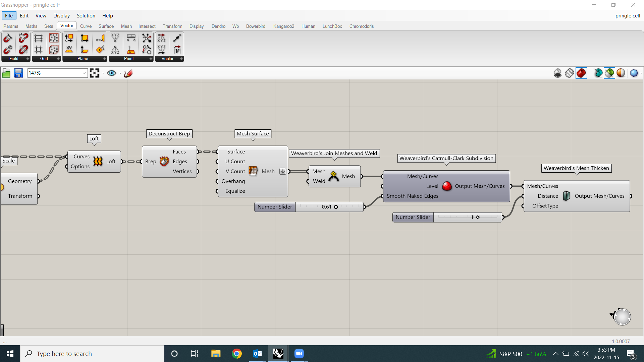Click the Join Meshes and Weld icon

[333, 176]
